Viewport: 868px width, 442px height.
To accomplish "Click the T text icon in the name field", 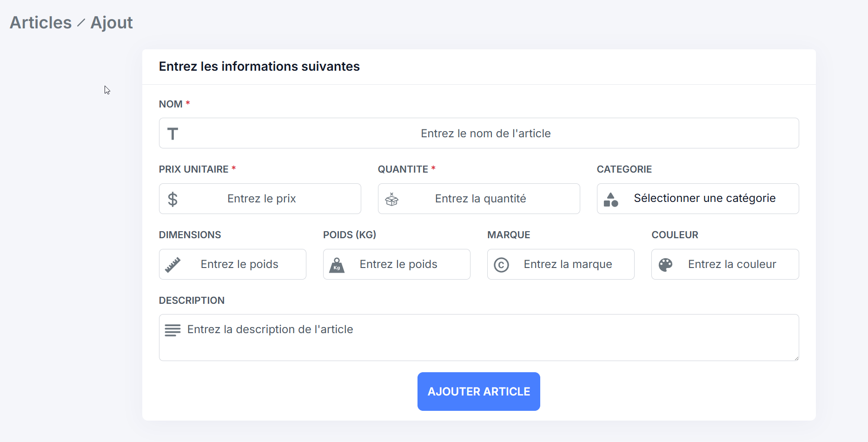I will coord(172,134).
